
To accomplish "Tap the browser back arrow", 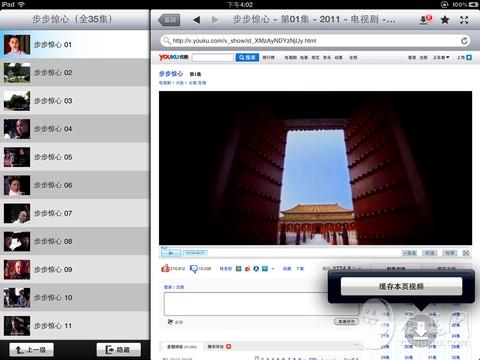I will 197,20.
